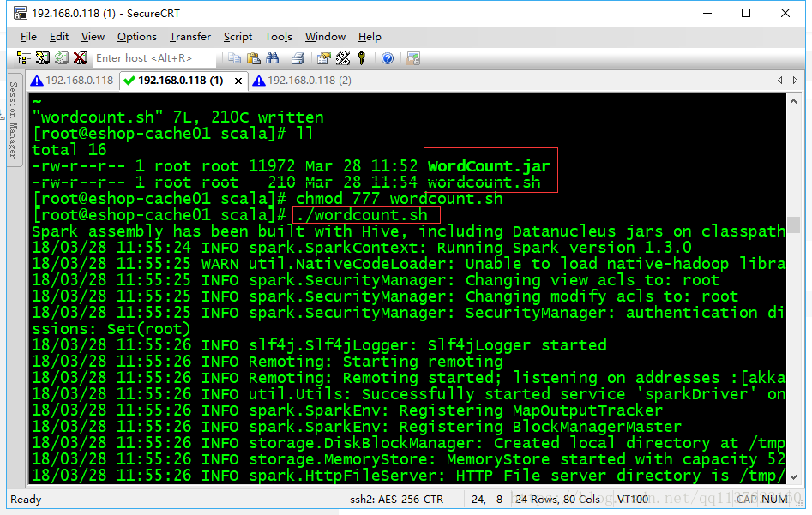Click the SecureCRT title bar app icon

21,13
